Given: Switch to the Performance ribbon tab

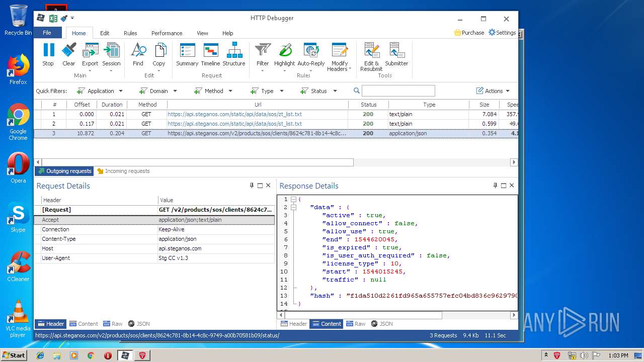Looking at the screenshot, I should (167, 33).
